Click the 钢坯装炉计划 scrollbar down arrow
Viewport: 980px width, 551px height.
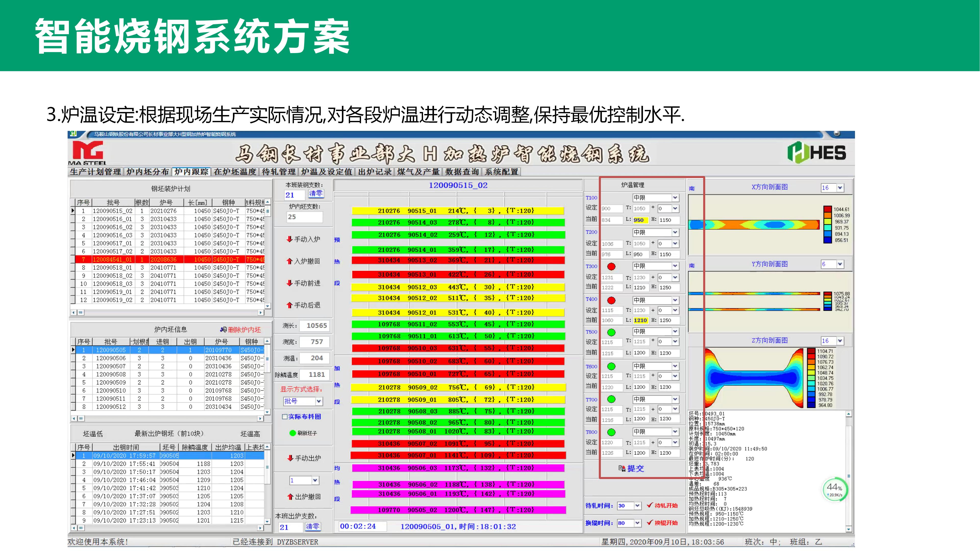[x=267, y=306]
